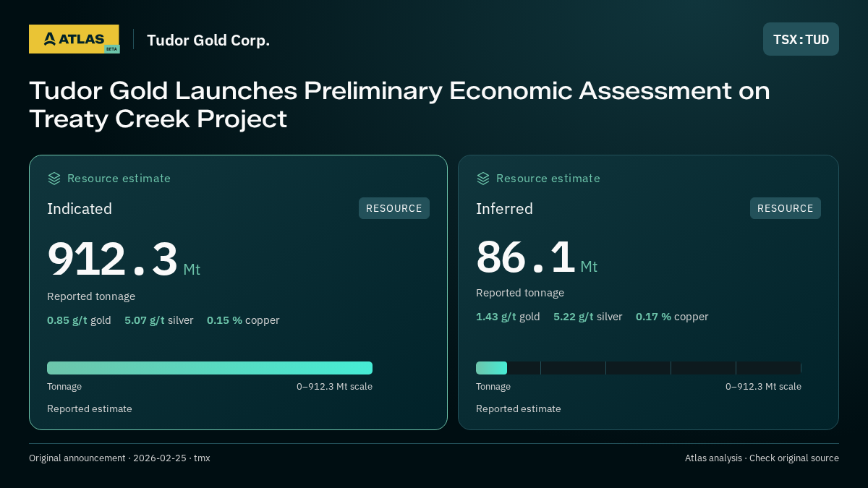Click the Atlas logo badge

point(74,39)
